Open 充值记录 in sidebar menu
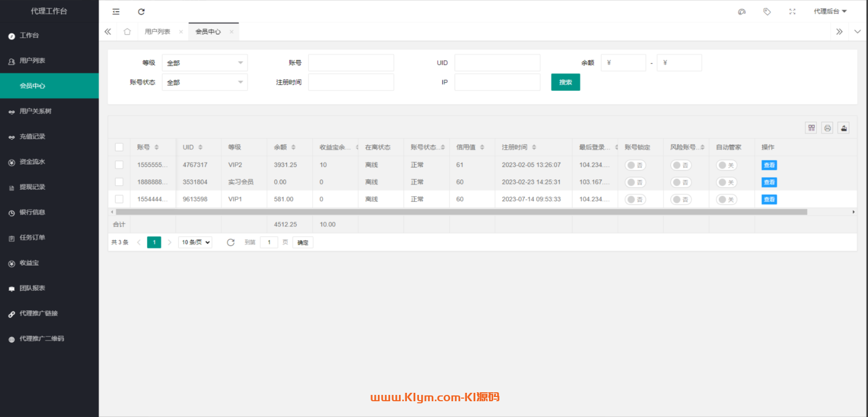 33,137
